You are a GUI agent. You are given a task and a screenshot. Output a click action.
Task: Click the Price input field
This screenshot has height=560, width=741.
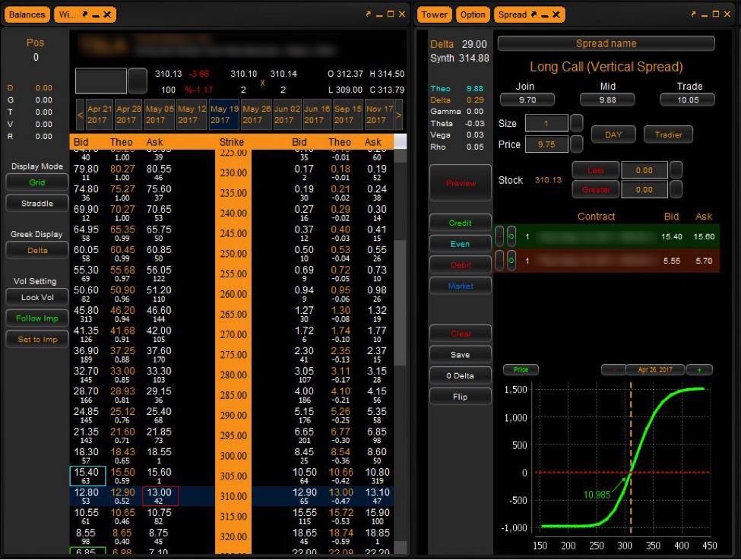(546, 144)
